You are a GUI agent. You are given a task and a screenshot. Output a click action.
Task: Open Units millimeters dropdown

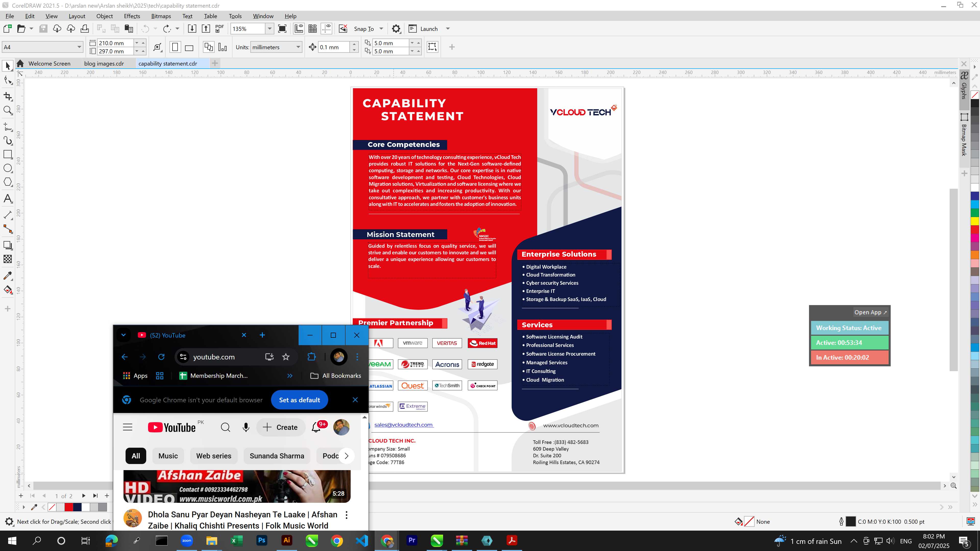tap(298, 47)
